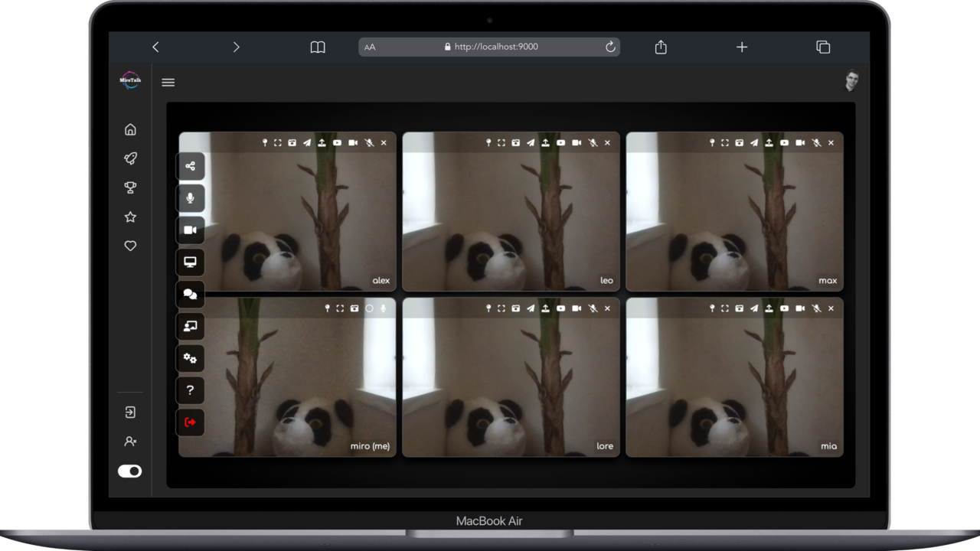The height and width of the screenshot is (551, 980).
Task: Open the room settings gear
Action: pos(191,358)
